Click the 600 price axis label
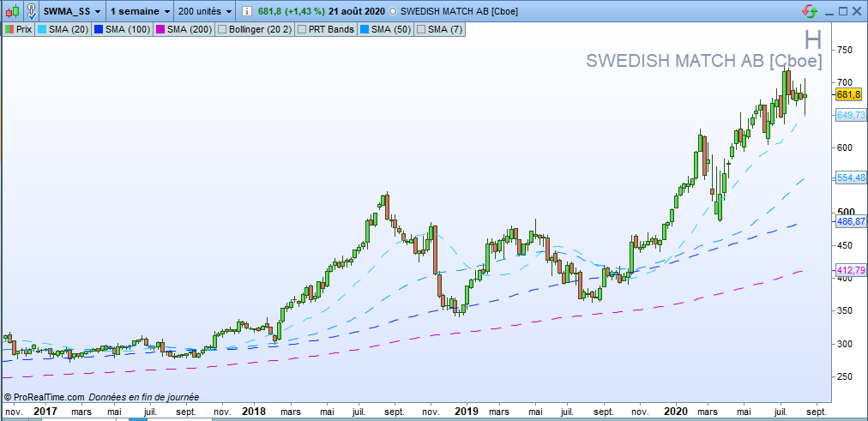Viewport: 868px width, 421px height. pos(844,147)
